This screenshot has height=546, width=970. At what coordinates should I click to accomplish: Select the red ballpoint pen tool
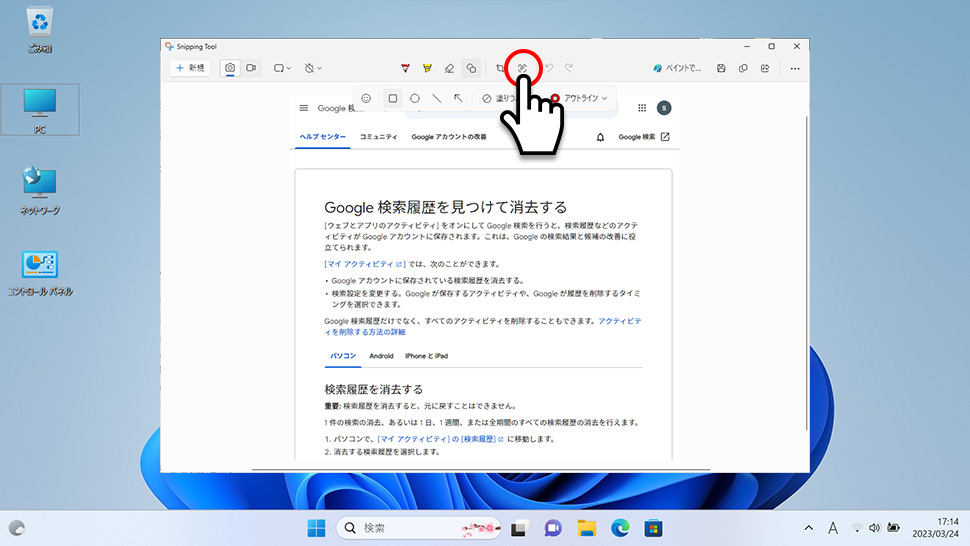405,68
